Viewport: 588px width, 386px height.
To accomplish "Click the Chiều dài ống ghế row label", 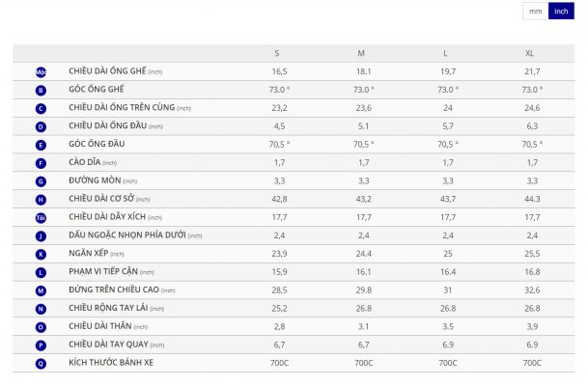I will click(x=107, y=71).
